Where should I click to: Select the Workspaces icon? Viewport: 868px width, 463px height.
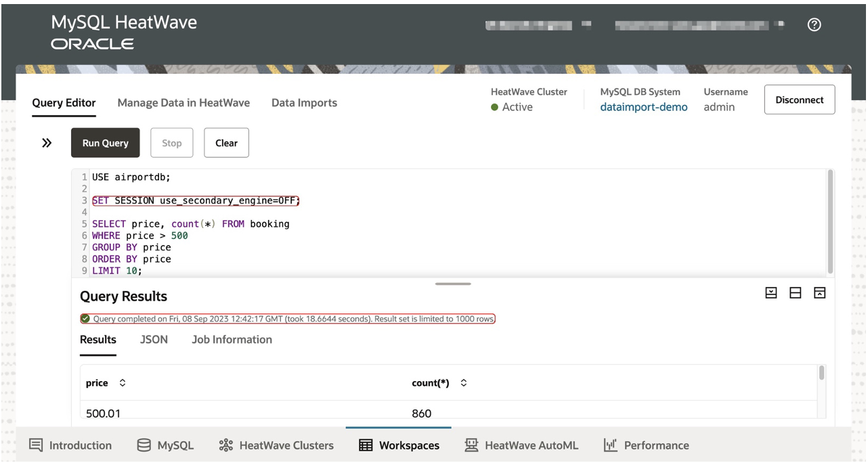(x=398, y=445)
